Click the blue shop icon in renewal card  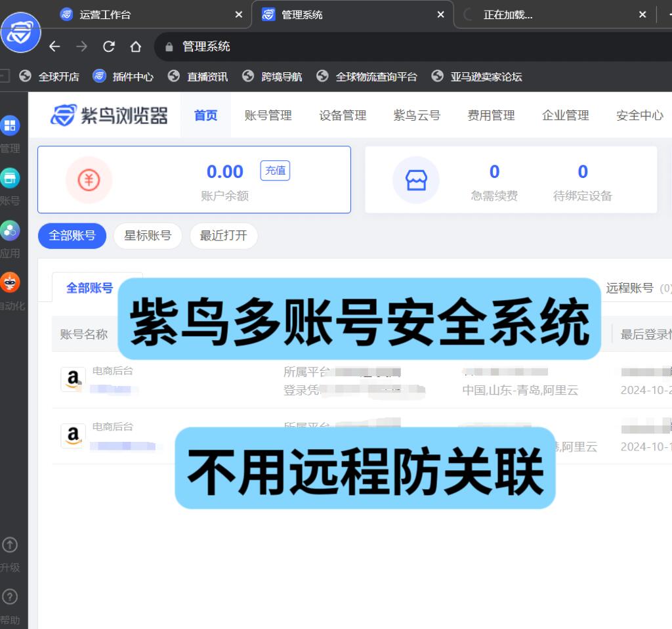click(416, 180)
